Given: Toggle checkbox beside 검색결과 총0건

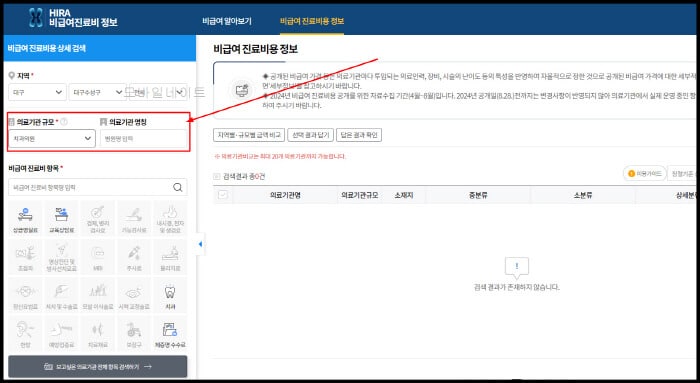Looking at the screenshot, I should tap(217, 177).
